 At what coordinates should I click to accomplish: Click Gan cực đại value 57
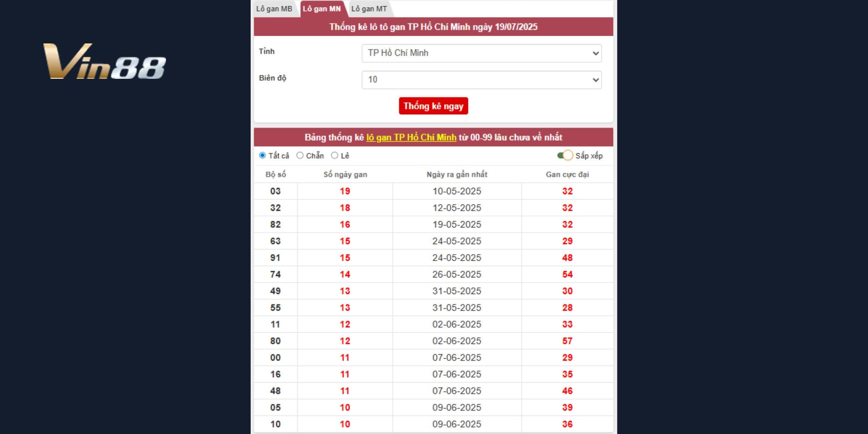click(567, 341)
